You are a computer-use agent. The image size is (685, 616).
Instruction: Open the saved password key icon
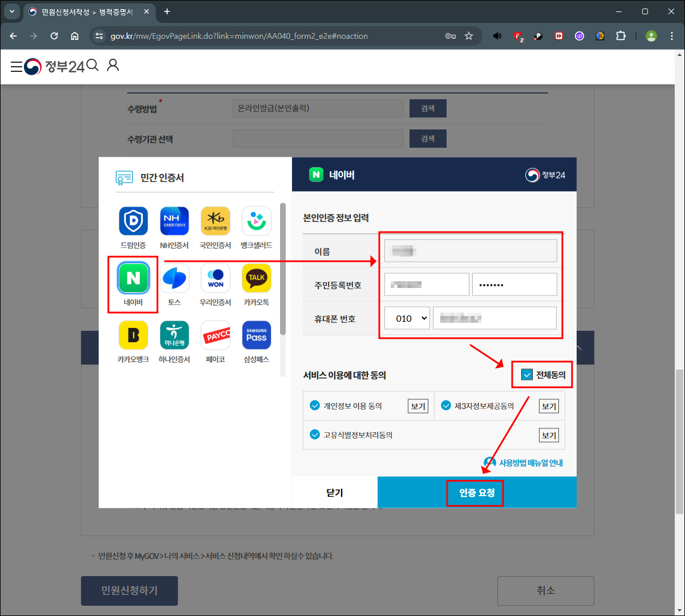[x=451, y=36]
